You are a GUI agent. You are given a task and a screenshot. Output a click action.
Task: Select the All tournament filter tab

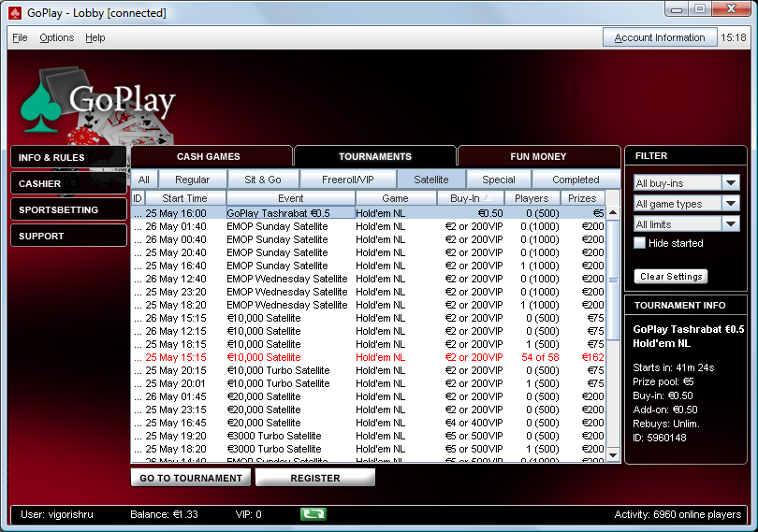tap(143, 180)
